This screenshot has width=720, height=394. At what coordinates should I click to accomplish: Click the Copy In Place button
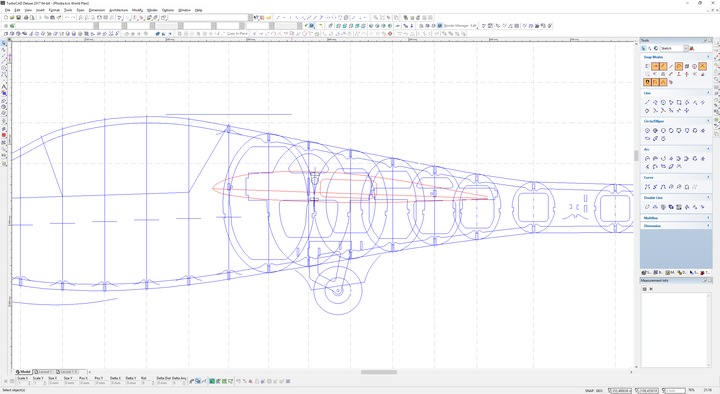237,34
